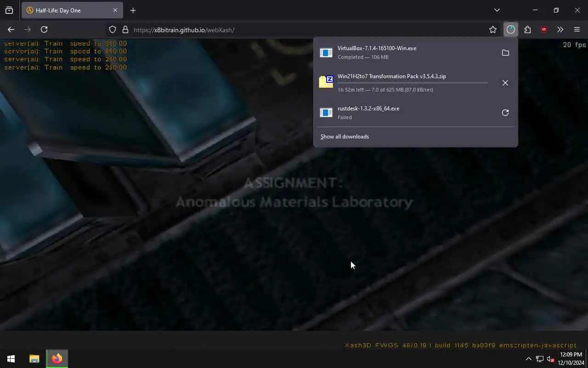Show hidden system tray icons
Viewport: 588px width, 368px height.
[x=528, y=359]
